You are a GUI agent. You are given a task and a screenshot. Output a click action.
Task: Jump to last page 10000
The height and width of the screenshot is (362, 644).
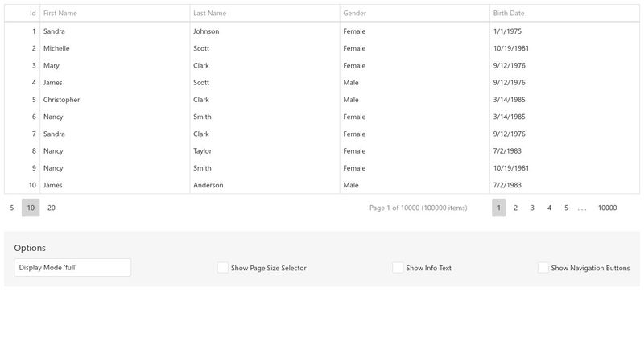click(607, 208)
